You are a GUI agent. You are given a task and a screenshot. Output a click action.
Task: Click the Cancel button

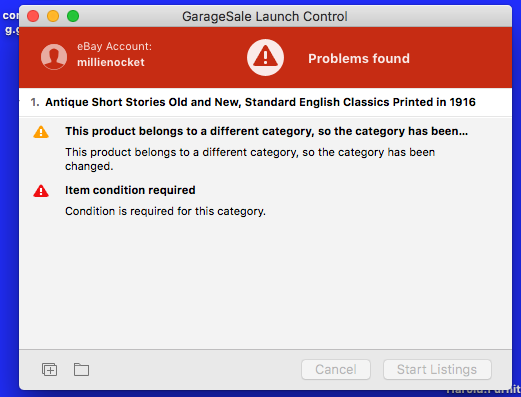[336, 369]
